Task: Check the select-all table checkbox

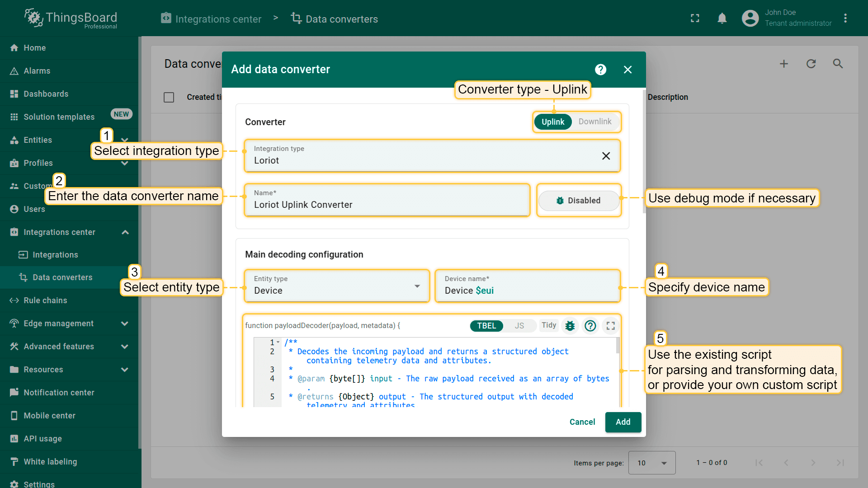Action: (169, 97)
